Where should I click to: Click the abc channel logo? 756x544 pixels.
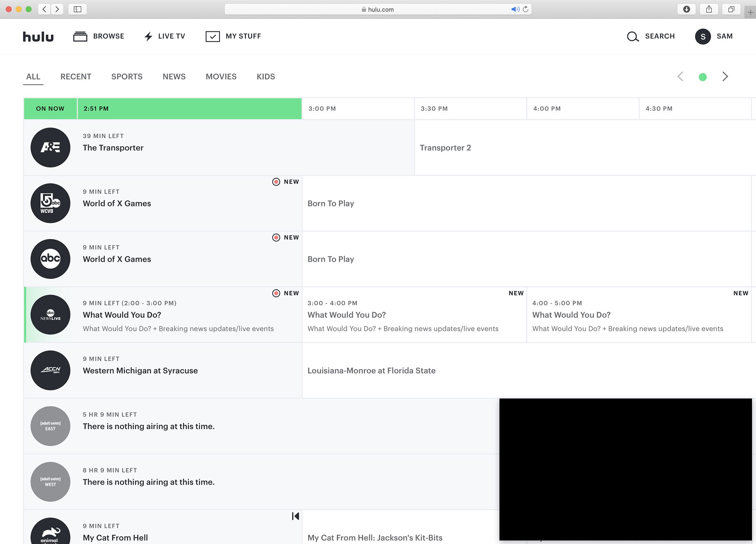(x=50, y=259)
